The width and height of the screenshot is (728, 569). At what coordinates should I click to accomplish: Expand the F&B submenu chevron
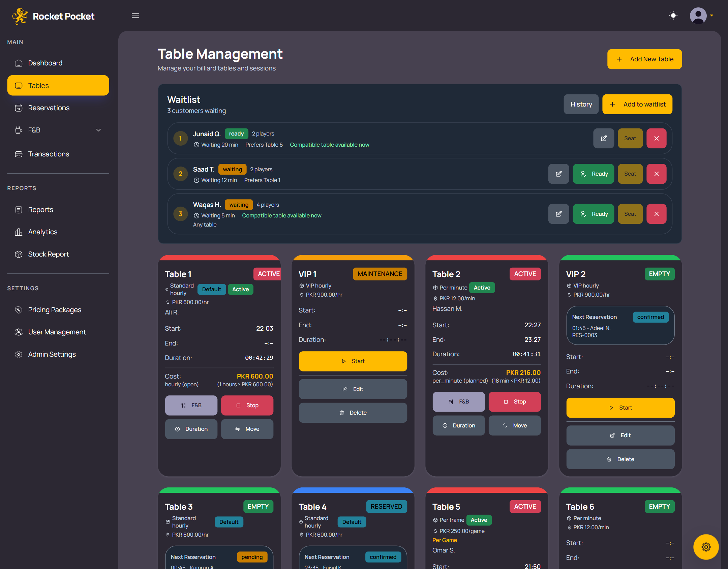click(x=98, y=130)
